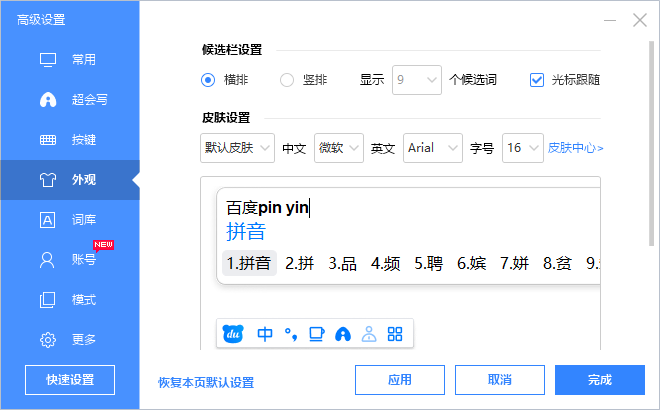This screenshot has height=410, width=660.
Task: Click the shirt icon beside 外观
Action: (48, 180)
